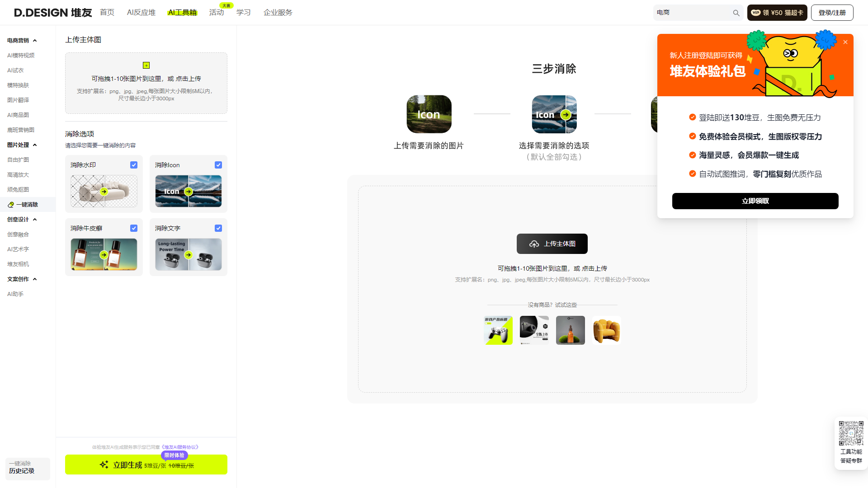The width and height of the screenshot is (868, 488).
Task: Click the search magnifier icon in search bar
Action: (x=736, y=13)
